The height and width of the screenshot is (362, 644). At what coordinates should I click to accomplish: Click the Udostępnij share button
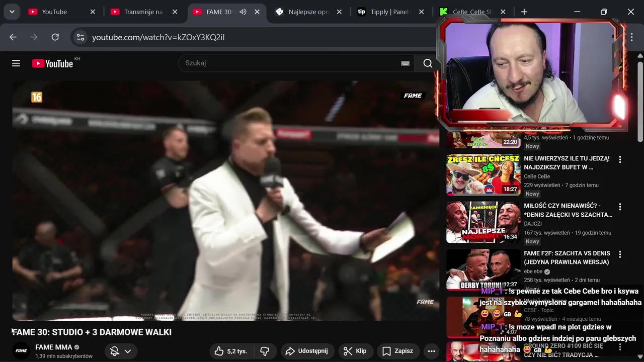point(307,351)
